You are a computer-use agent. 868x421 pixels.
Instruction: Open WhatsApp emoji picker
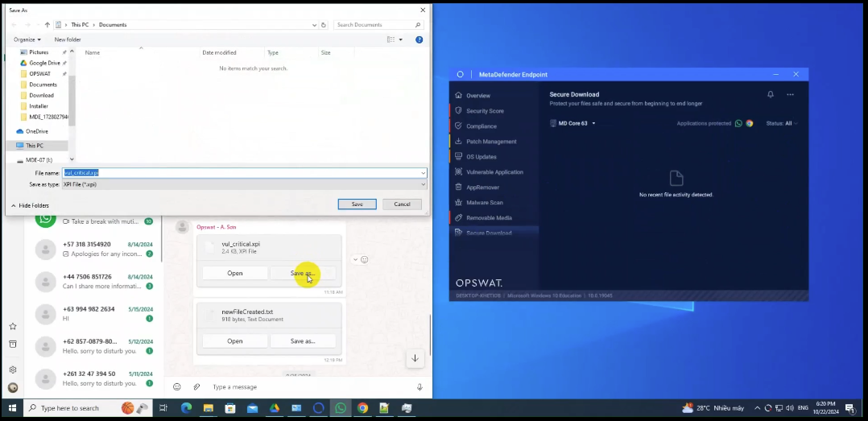(177, 387)
